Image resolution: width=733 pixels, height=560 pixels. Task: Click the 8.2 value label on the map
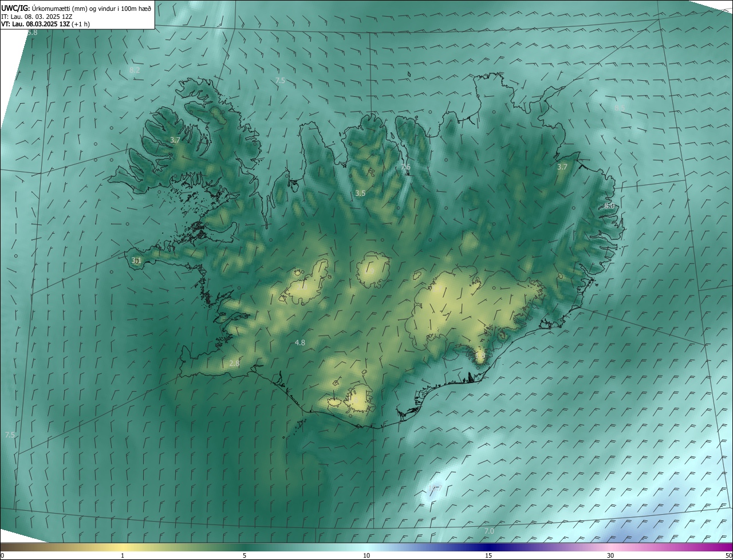[x=135, y=70]
